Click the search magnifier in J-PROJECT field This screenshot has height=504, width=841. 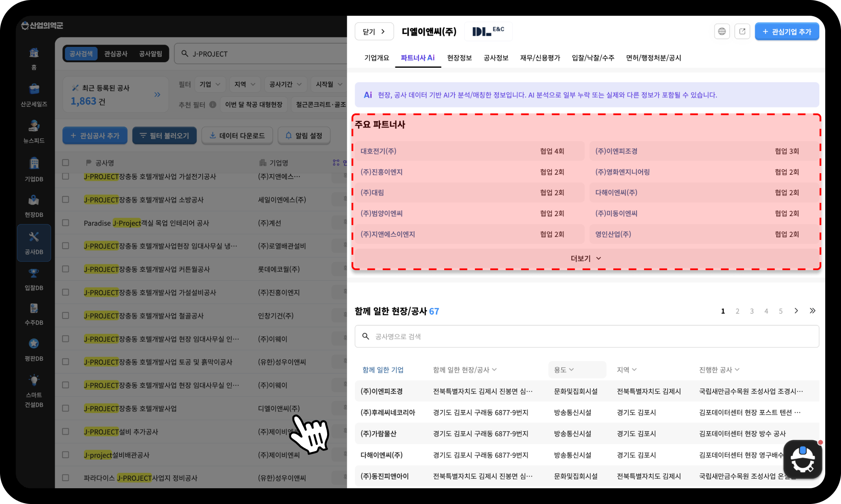pos(185,54)
